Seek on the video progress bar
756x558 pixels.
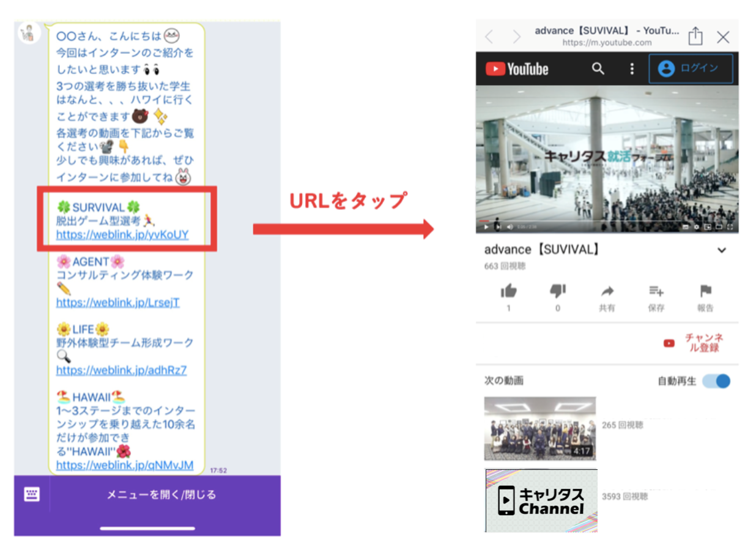607,220
